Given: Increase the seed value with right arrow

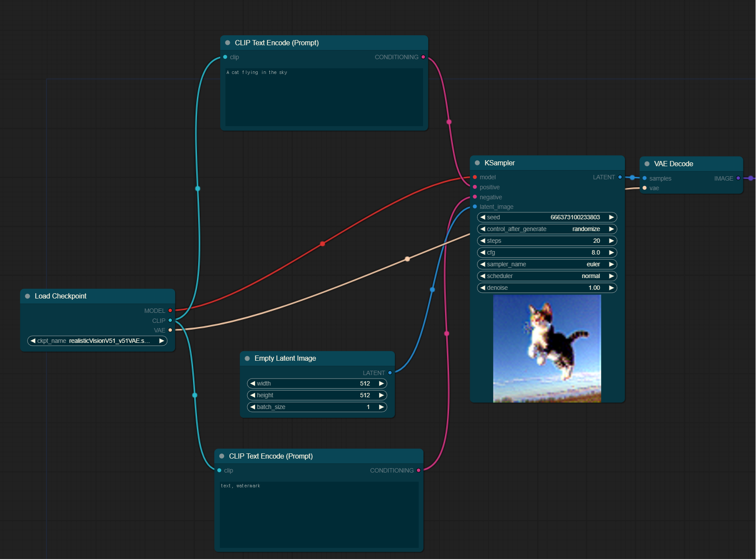Looking at the screenshot, I should [611, 217].
